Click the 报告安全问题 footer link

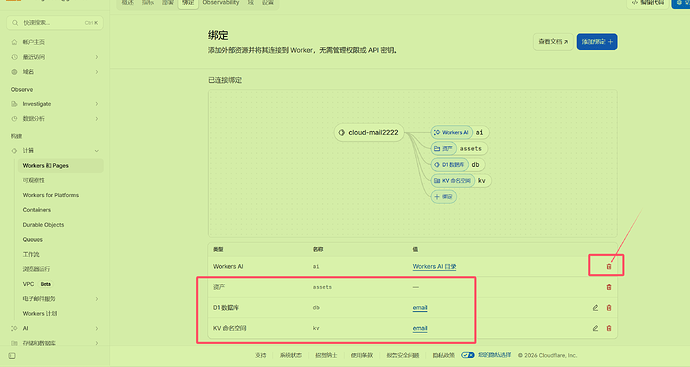(403, 355)
